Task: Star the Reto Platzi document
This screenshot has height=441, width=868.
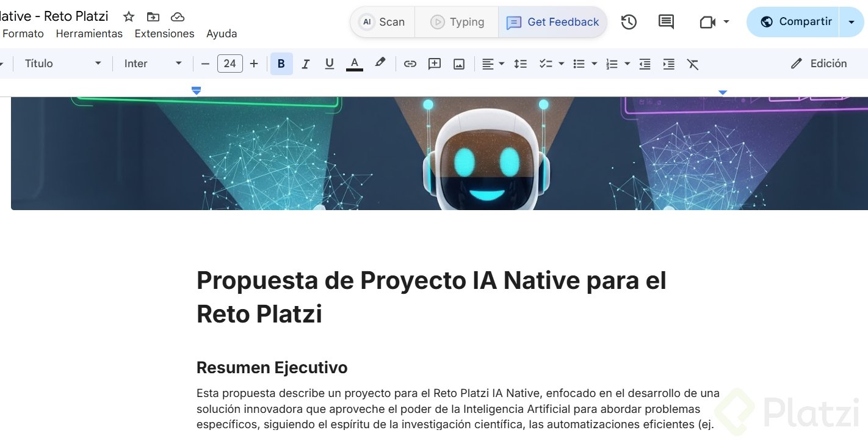Action: click(x=129, y=16)
